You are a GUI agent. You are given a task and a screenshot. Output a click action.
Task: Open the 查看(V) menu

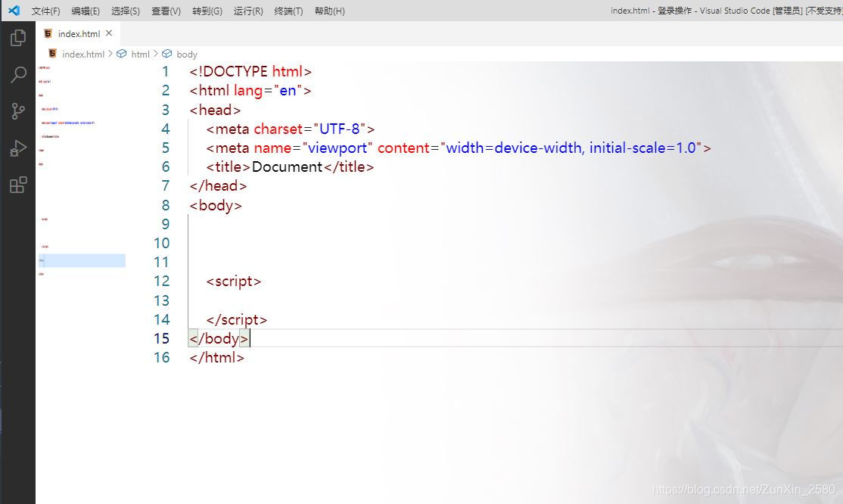166,11
